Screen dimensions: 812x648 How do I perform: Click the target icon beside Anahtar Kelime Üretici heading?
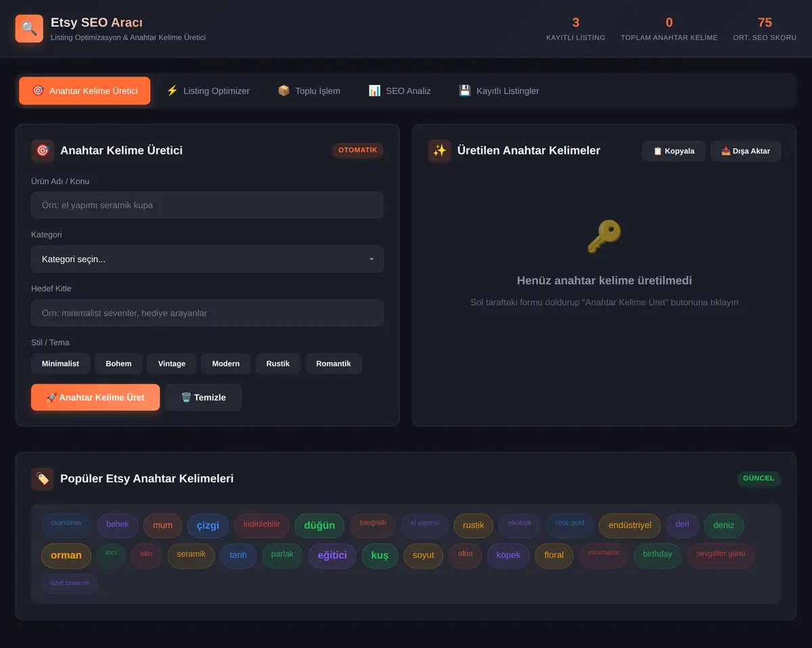point(43,150)
